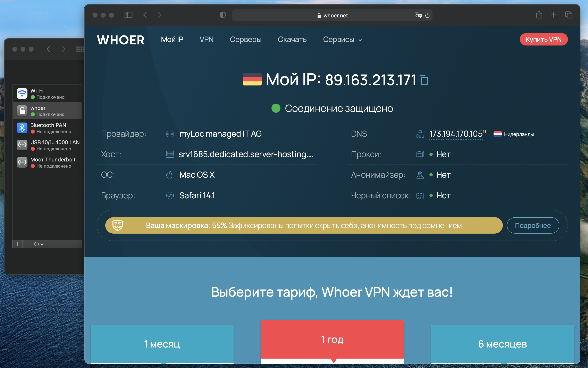This screenshot has width=588, height=368.
Task: Click the Нидерланды country label
Action: pyautogui.click(x=519, y=134)
